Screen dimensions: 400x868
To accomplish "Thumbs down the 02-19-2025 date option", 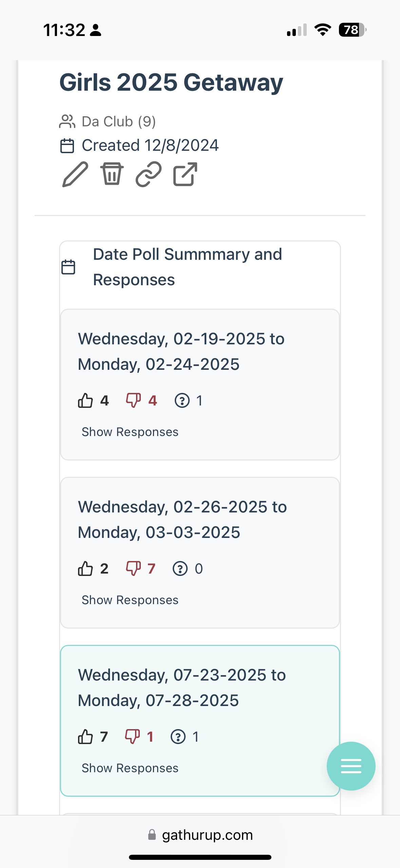I will tap(133, 400).
